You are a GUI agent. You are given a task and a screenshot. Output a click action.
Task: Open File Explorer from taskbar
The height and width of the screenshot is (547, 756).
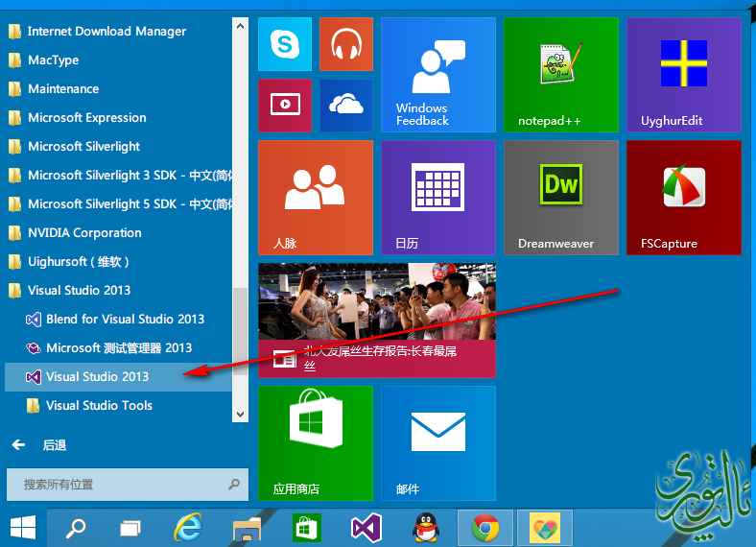coord(247,529)
